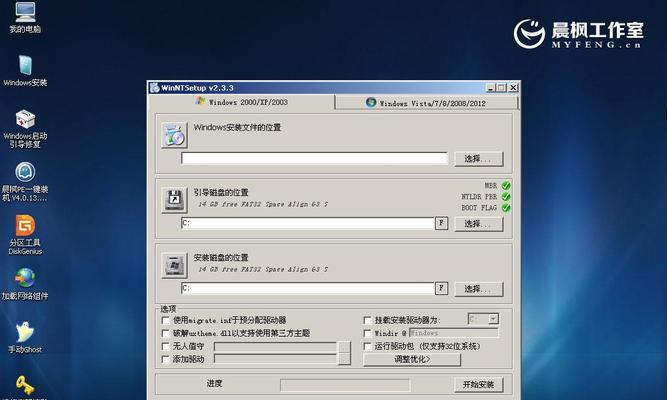Screen dimensions: 667x400
Task: Click the Windir folder name field
Action: click(453, 333)
